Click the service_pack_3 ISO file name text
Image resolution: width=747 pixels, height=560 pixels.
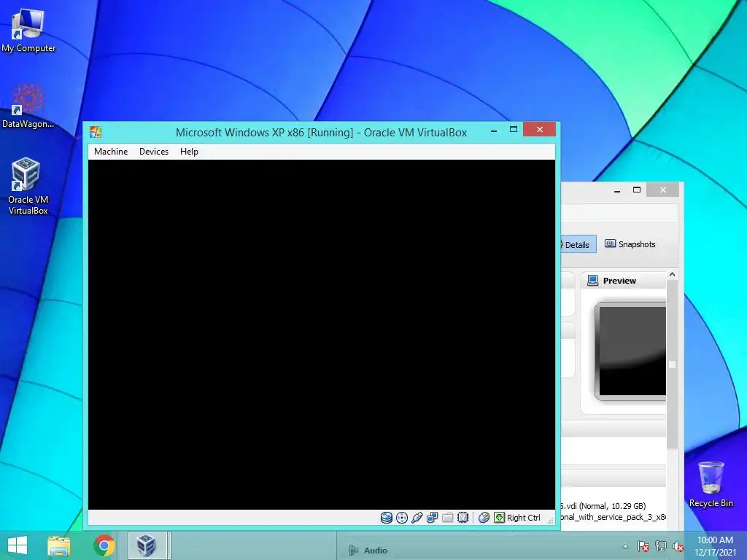coord(614,517)
